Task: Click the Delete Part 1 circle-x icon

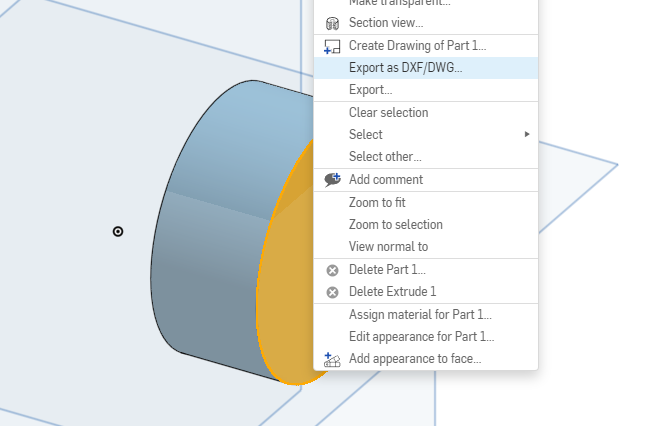Action: (333, 270)
